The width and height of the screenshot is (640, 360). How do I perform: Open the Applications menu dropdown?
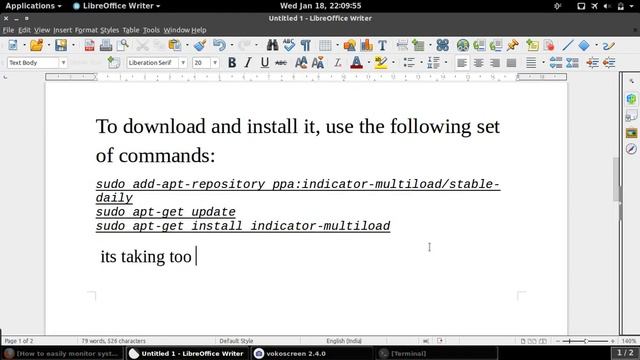[x=33, y=6]
